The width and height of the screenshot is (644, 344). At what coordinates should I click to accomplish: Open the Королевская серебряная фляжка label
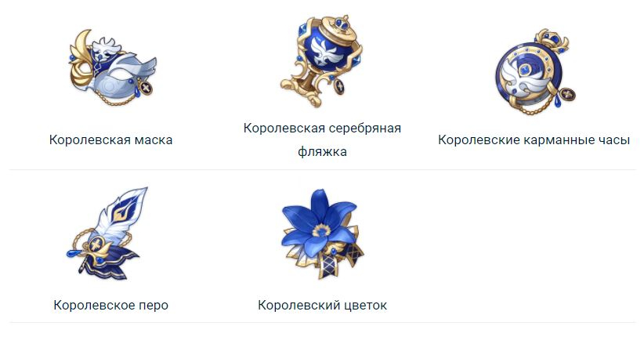(322, 139)
